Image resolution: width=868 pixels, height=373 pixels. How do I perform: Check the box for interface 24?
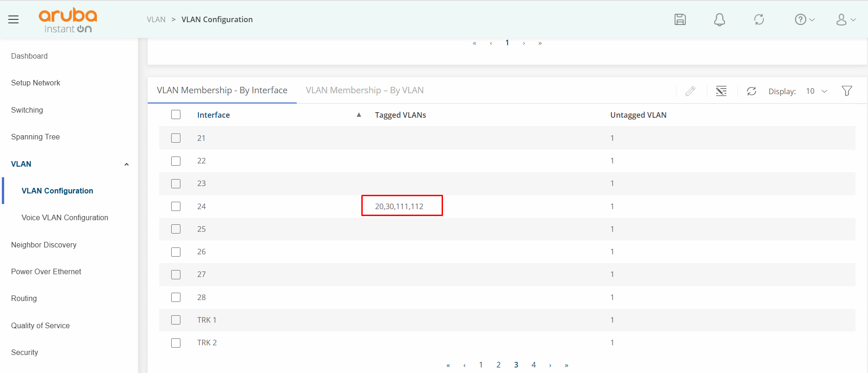click(x=176, y=206)
